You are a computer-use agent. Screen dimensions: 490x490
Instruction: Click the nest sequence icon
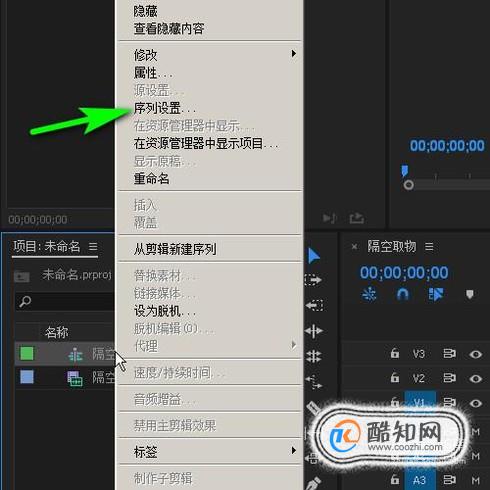point(369,294)
